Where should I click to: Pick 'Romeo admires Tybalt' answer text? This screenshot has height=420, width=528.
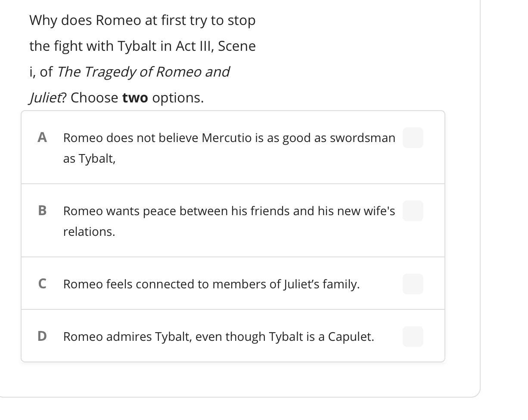218,337
